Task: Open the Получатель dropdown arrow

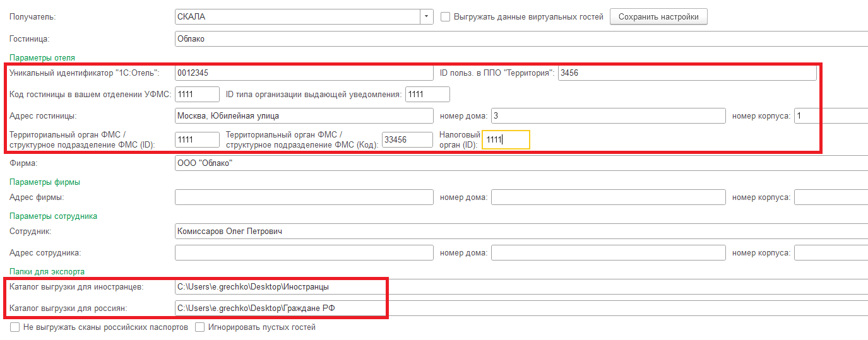Action: click(427, 17)
